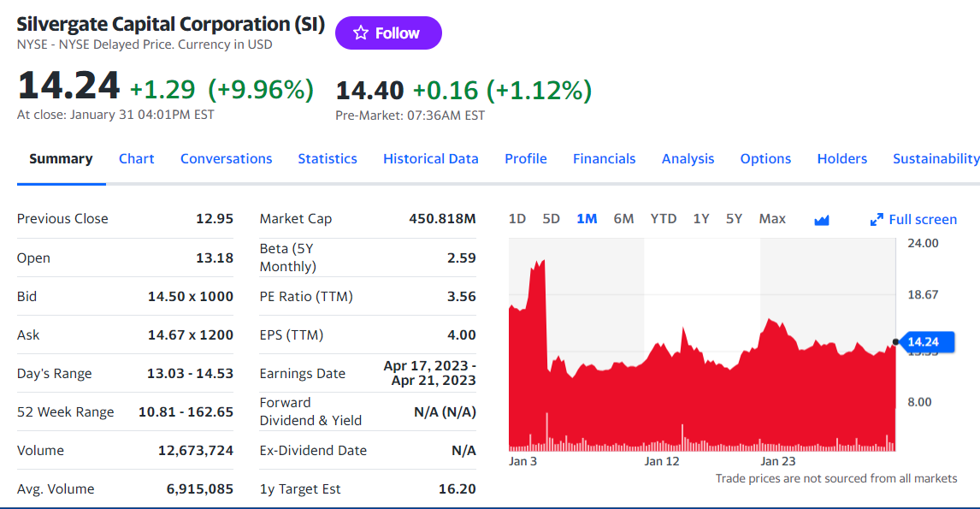Viewport: 980px width, 509px height.
Task: Click the Full screen expand arrows icon
Action: [877, 220]
